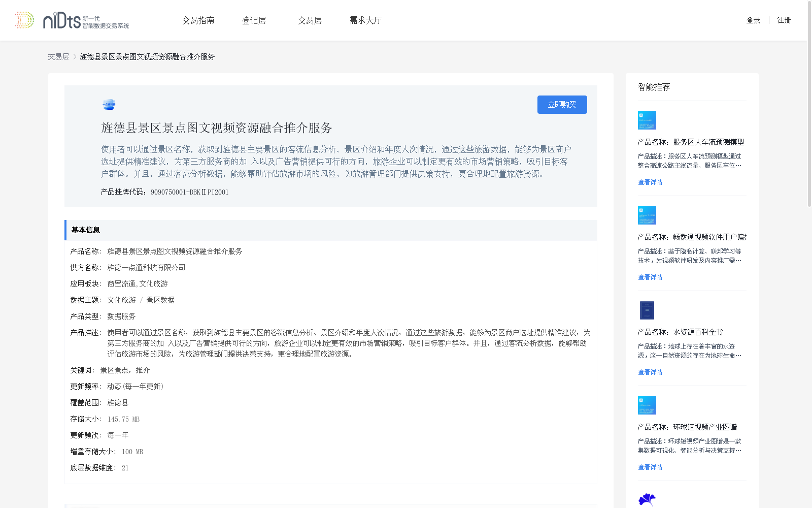
Task: Click the 商贸流通,文化旅游 application sector value
Action: coord(138,284)
